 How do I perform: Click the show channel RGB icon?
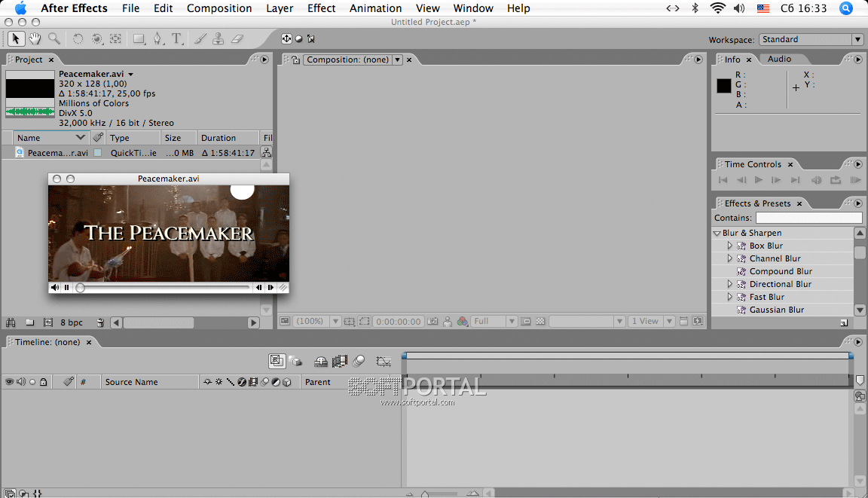pyautogui.click(x=462, y=322)
